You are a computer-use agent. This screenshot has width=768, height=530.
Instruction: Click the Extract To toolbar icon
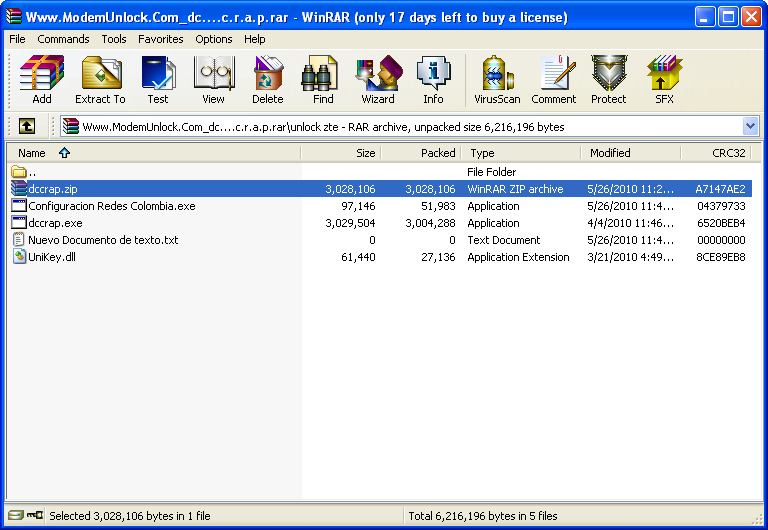(101, 73)
